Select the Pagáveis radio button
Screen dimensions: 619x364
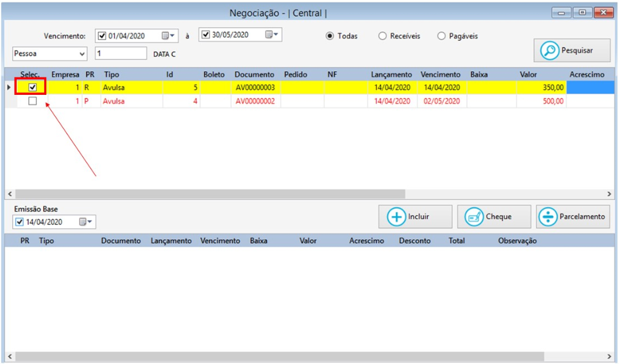pos(441,36)
